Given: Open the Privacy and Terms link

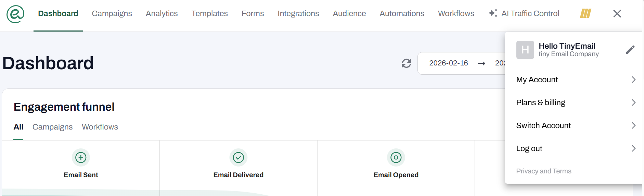Looking at the screenshot, I should 543,171.
